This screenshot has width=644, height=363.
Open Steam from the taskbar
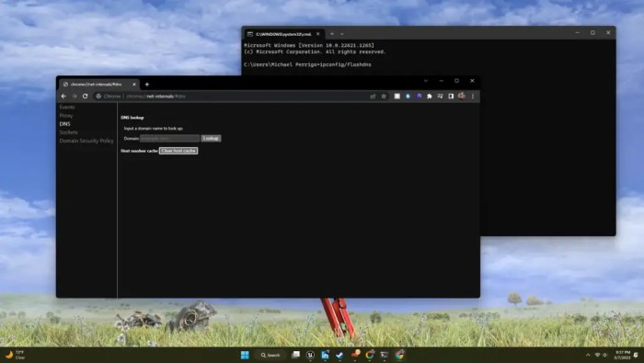pos(339,355)
